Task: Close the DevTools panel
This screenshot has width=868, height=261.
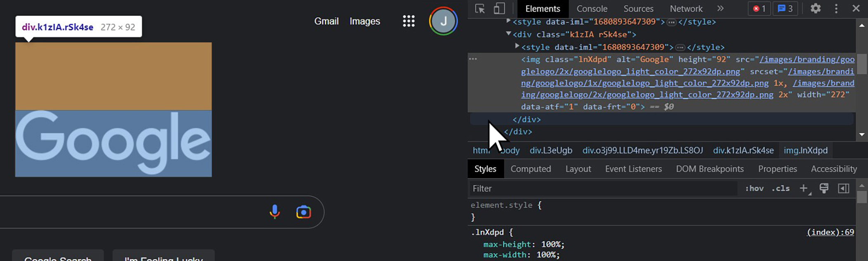Action: tap(856, 8)
